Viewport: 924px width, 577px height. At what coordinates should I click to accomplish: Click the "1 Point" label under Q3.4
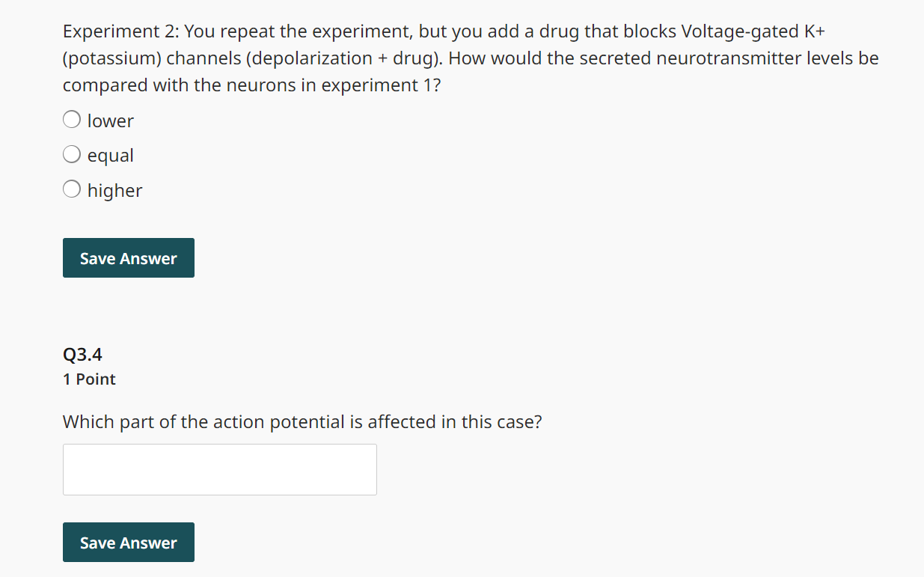[x=89, y=379]
